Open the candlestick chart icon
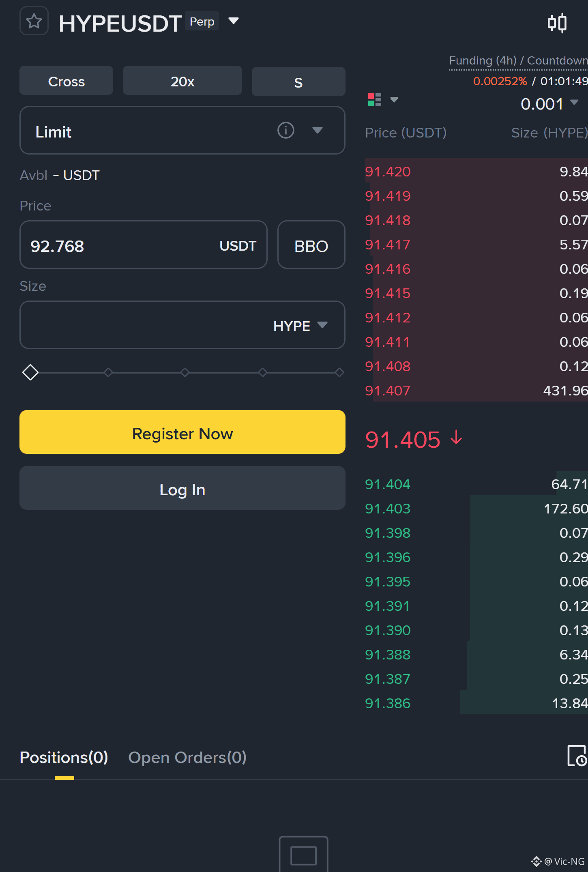This screenshot has height=872, width=588. tap(557, 23)
